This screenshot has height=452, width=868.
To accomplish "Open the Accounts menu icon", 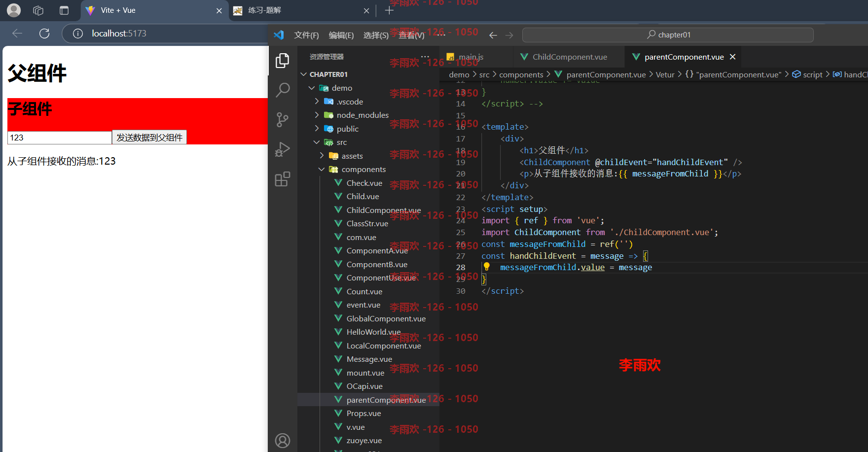I will [283, 440].
